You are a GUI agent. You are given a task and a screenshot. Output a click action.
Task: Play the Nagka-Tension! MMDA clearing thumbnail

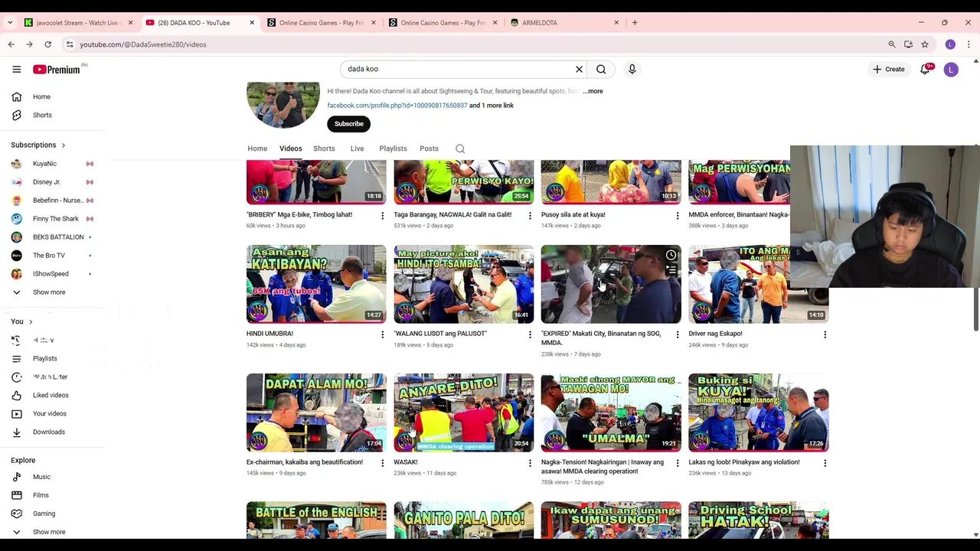pyautogui.click(x=611, y=412)
